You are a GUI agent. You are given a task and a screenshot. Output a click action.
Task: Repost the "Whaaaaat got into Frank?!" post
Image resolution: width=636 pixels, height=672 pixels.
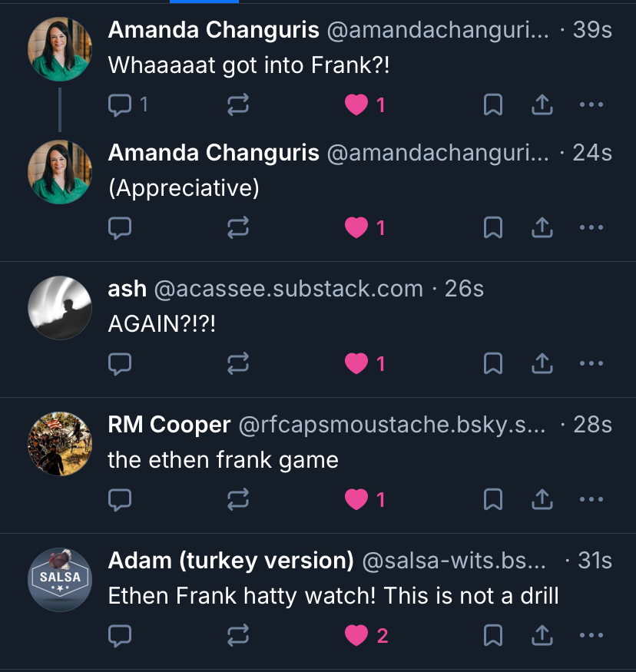pyautogui.click(x=238, y=104)
